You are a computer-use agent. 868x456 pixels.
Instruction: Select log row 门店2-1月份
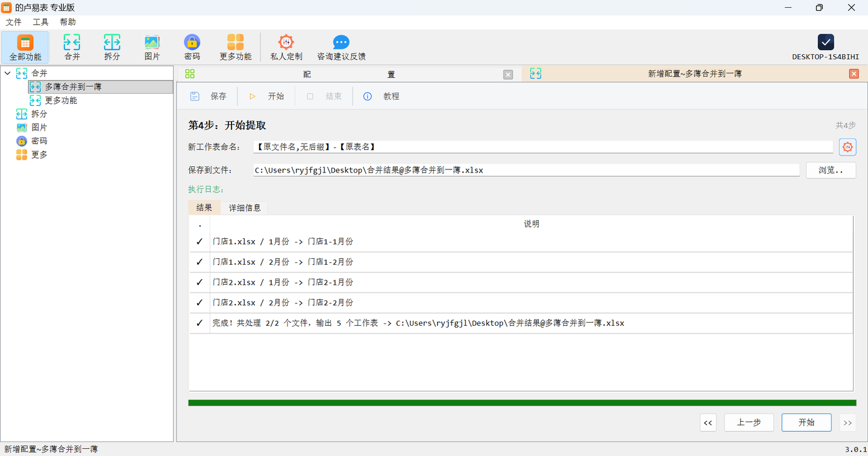(x=521, y=282)
